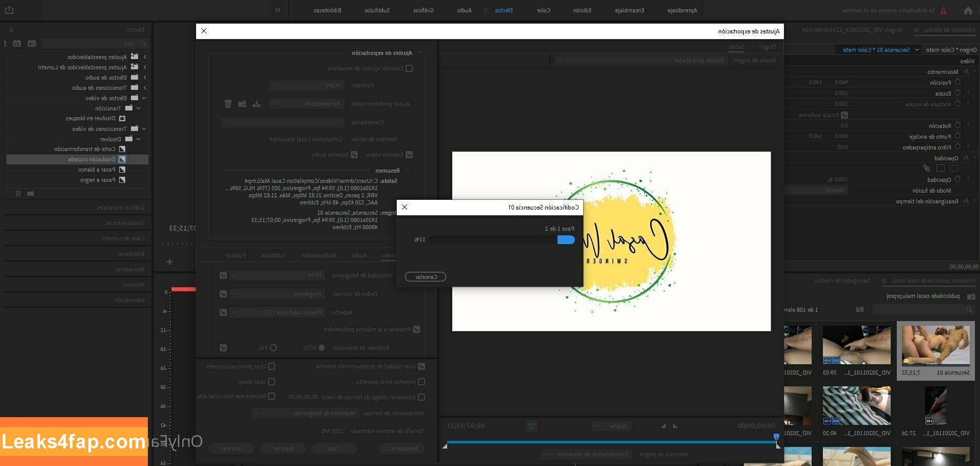
Task: Toggle the Filtro antiparpadeo stopwatch
Action: click(957, 147)
